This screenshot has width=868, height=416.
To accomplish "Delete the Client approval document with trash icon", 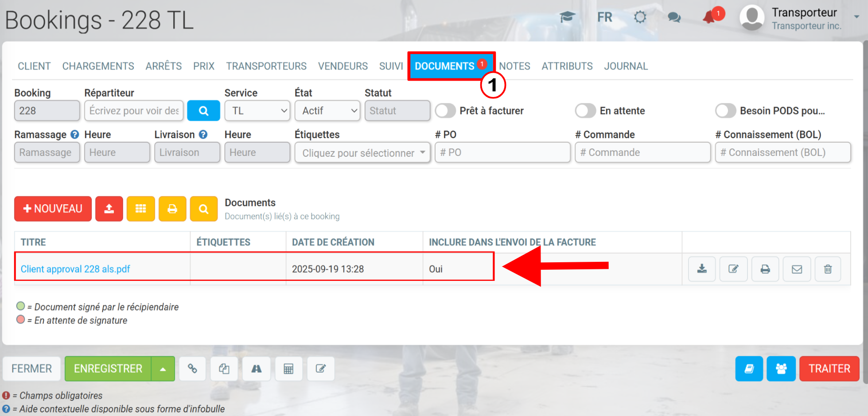I will click(828, 269).
